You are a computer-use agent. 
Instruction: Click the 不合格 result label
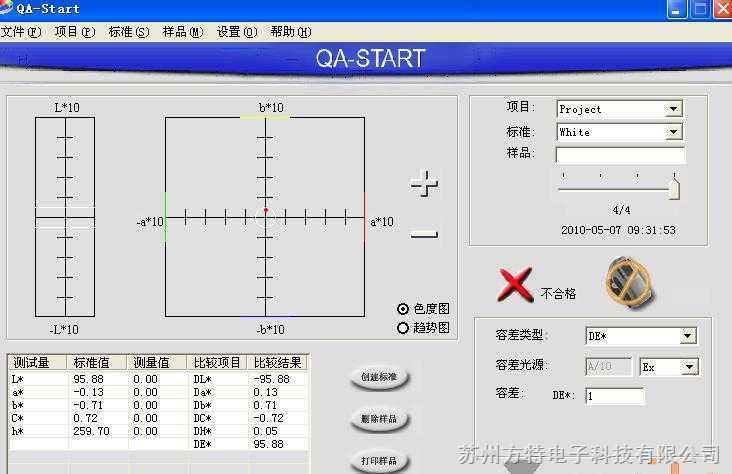click(x=558, y=293)
